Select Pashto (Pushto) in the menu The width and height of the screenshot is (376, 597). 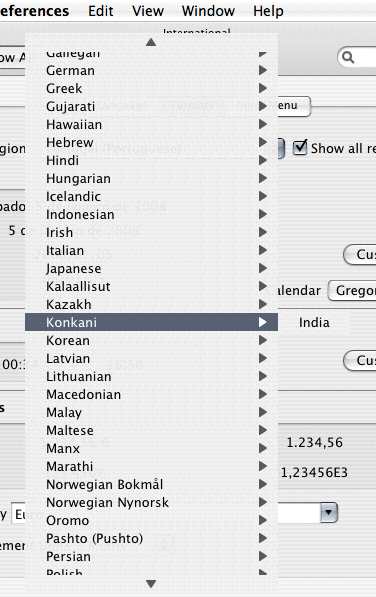tap(151, 538)
